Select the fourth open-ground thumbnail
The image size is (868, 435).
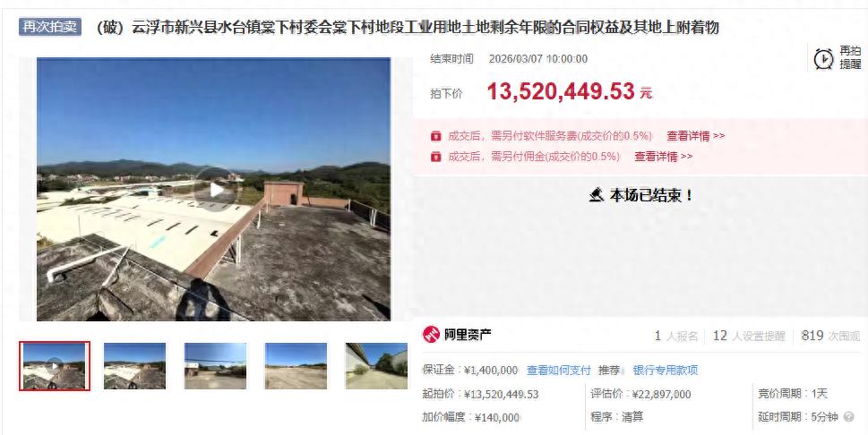(296, 366)
